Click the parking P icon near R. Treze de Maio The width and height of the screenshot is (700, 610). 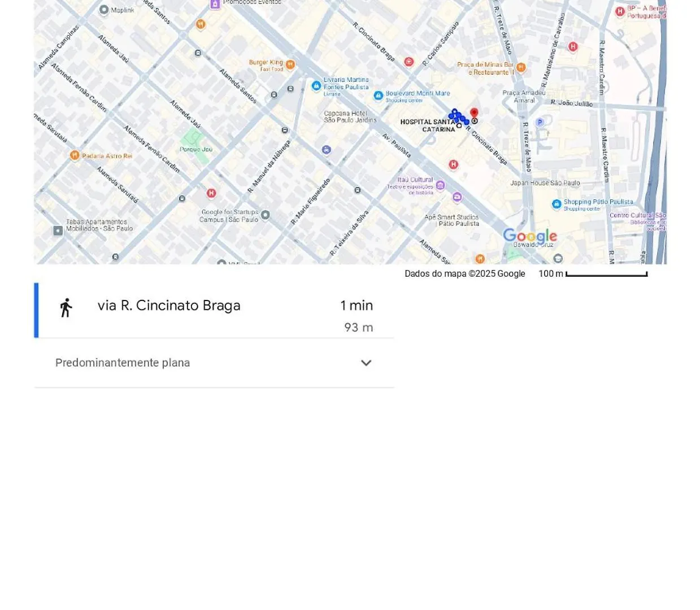coord(540,122)
